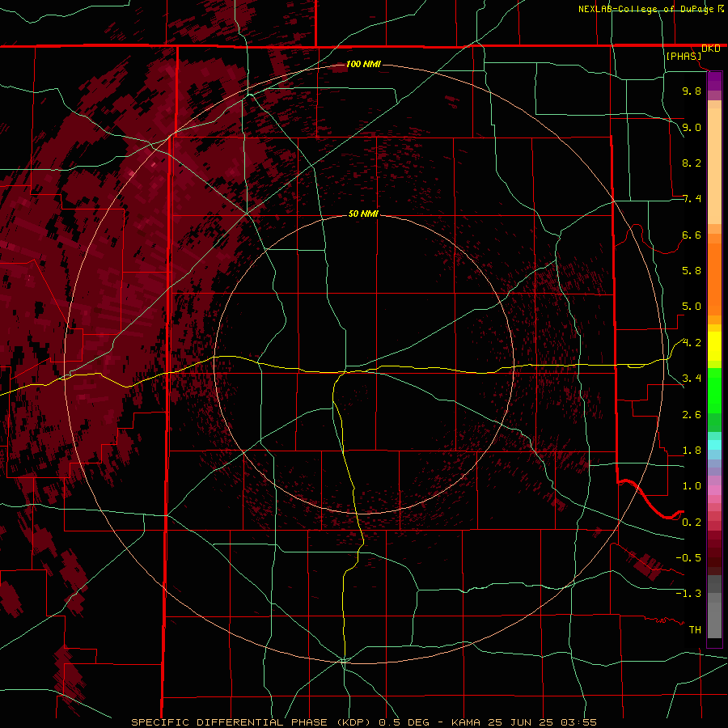The image size is (728, 728).
Task: Click the cyan segment of the color bar
Action: click(x=714, y=445)
